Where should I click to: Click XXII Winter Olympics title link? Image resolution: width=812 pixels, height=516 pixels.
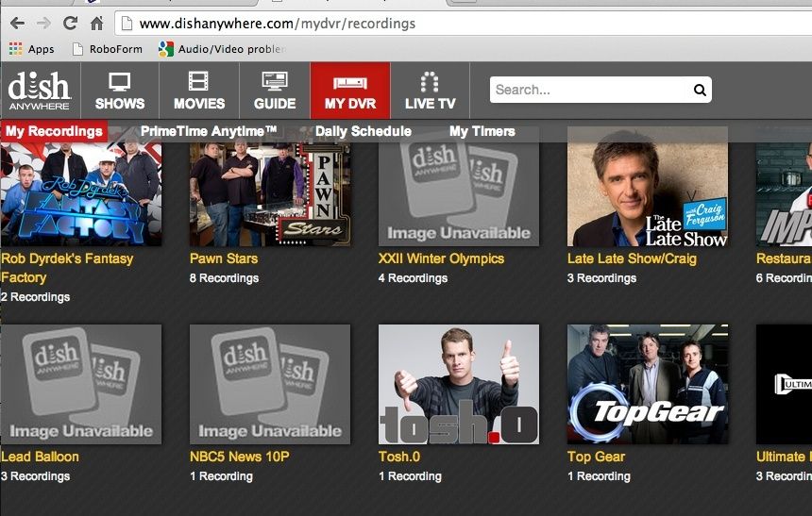tap(441, 258)
